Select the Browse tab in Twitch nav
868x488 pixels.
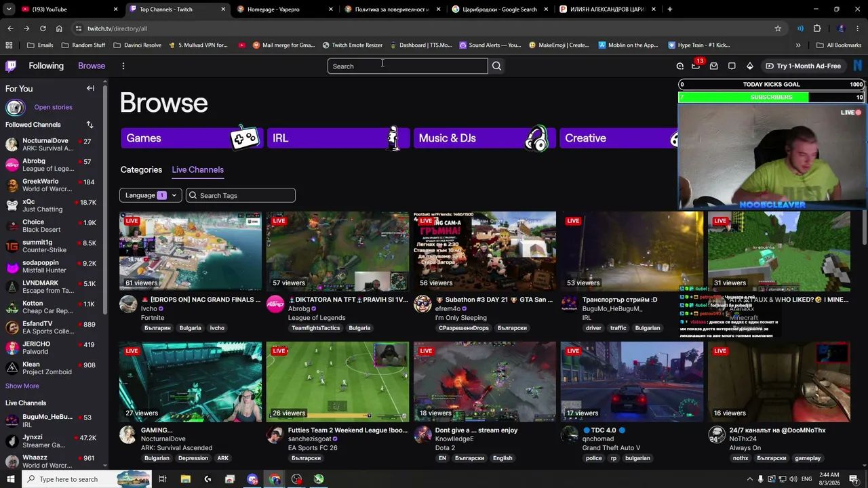(92, 66)
